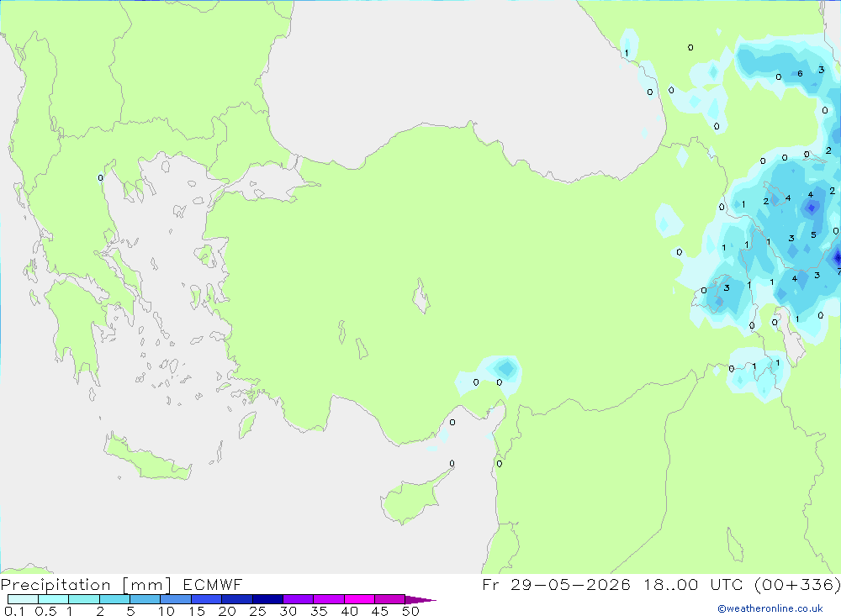
Task: Click the date 'Fr 29-05-2026'
Action: tap(556, 584)
